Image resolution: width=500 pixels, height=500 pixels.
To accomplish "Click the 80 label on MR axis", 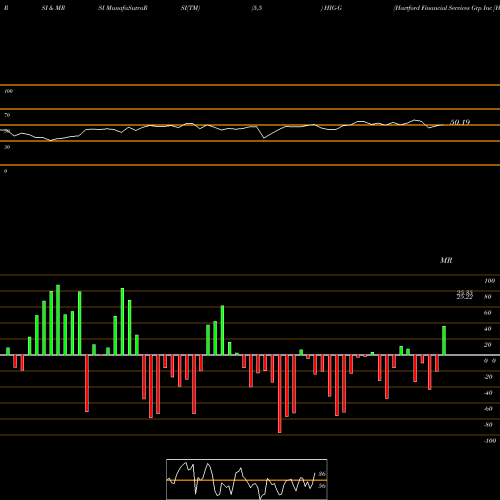I will 488,297.
